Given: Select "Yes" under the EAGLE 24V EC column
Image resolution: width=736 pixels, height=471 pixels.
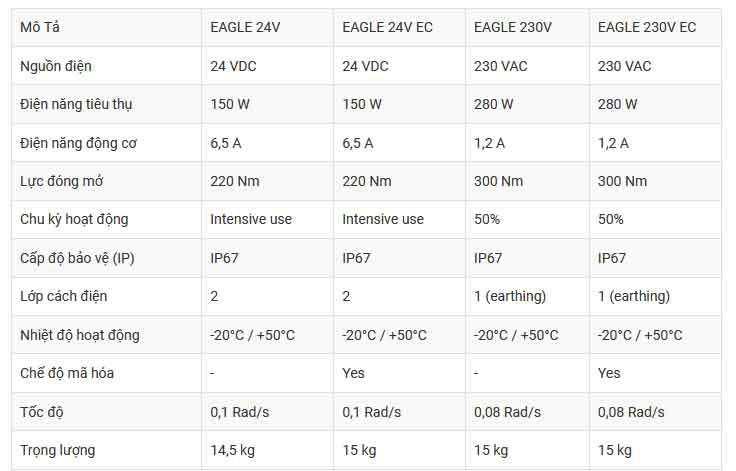Looking at the screenshot, I should (354, 373).
